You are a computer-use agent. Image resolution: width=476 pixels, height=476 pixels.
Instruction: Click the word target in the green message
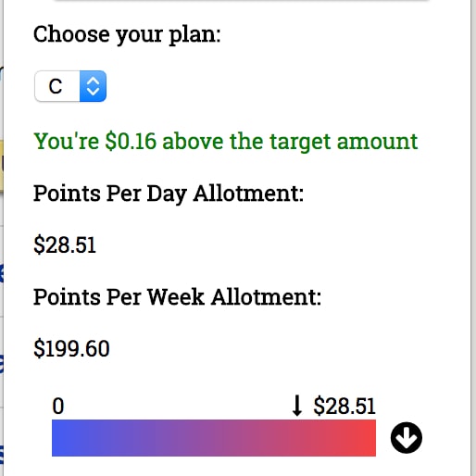[300, 143]
